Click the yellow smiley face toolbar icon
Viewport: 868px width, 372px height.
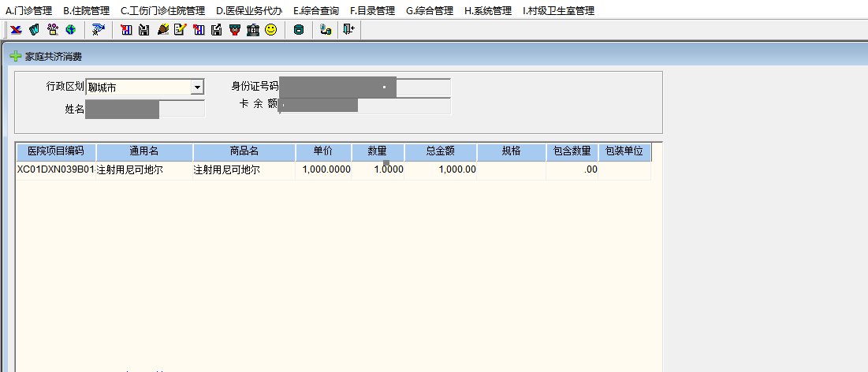(271, 30)
